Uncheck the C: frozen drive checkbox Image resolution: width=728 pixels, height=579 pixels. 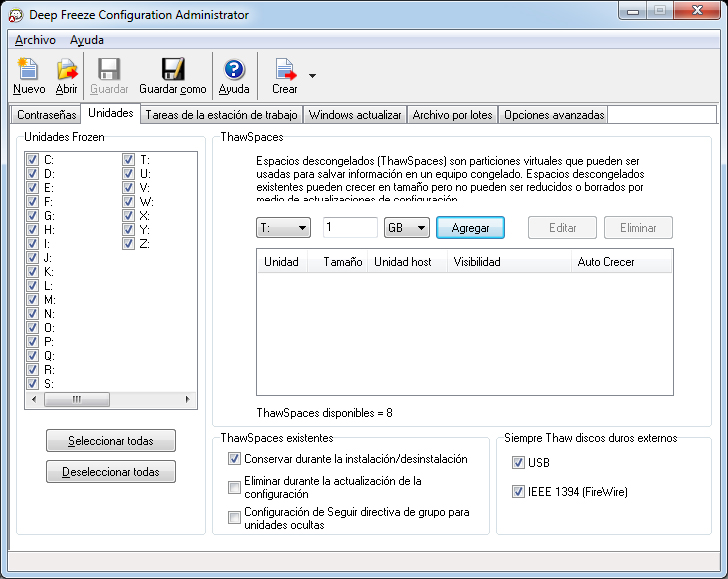[x=32, y=160]
